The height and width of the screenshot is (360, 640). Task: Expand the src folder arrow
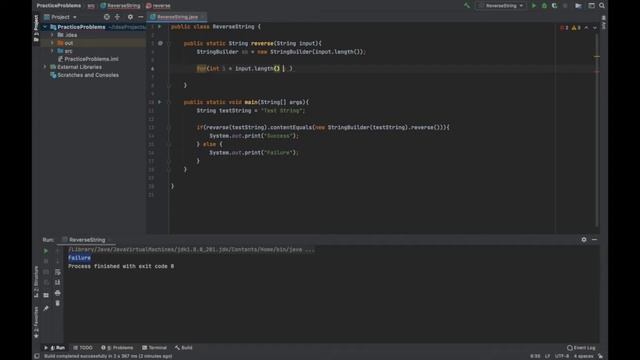(x=52, y=51)
